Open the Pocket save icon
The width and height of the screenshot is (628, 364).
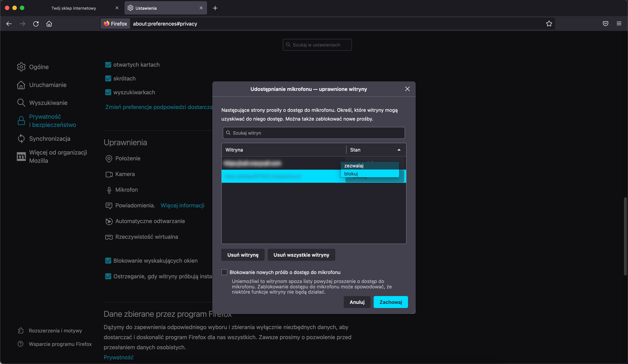(x=606, y=24)
